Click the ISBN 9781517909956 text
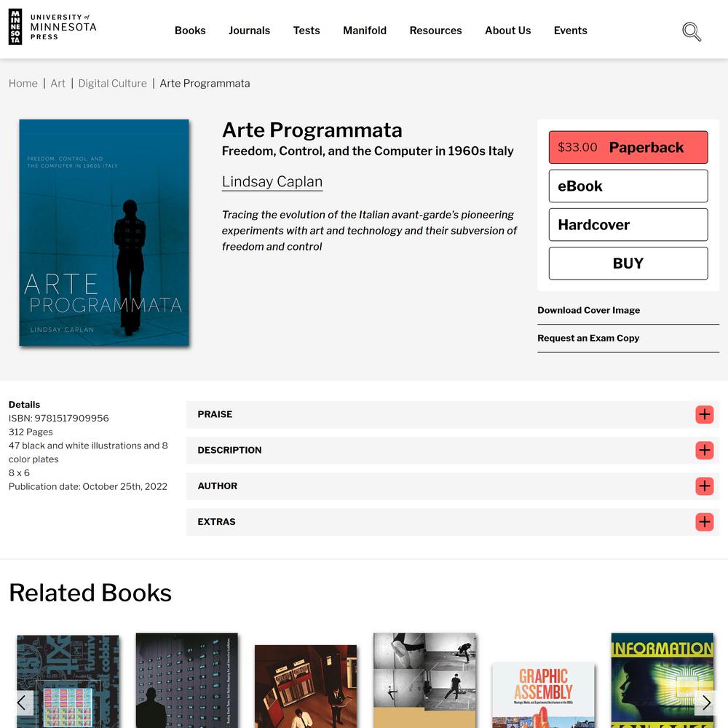The image size is (728, 728). (x=58, y=419)
